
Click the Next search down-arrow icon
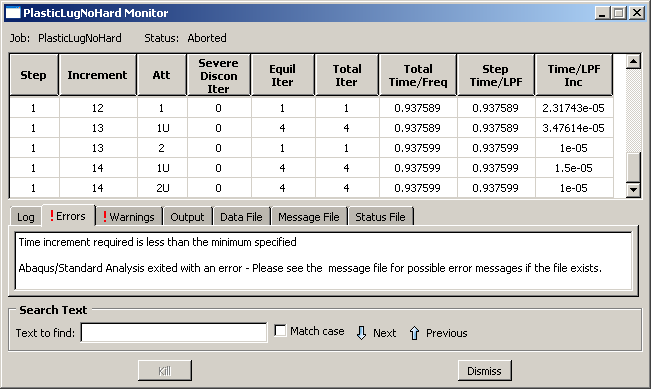[361, 333]
